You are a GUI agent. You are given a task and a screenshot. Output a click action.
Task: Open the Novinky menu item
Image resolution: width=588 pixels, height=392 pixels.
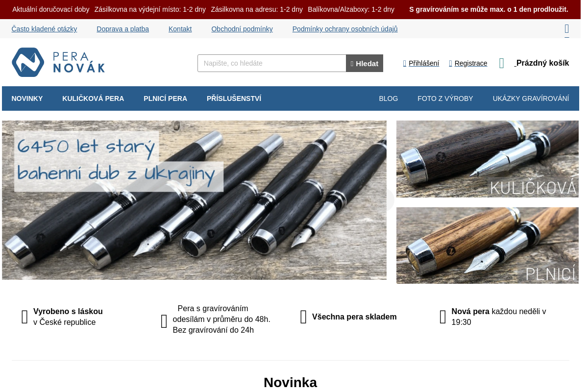click(27, 98)
